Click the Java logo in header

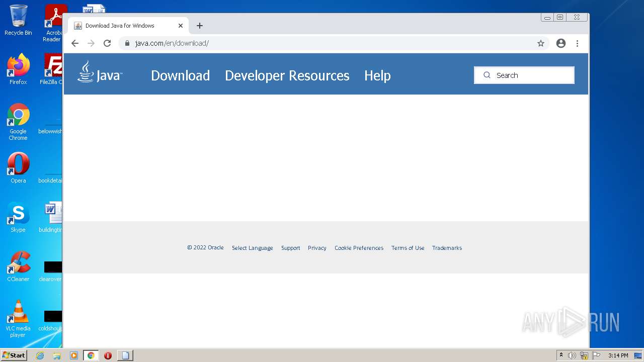(100, 72)
